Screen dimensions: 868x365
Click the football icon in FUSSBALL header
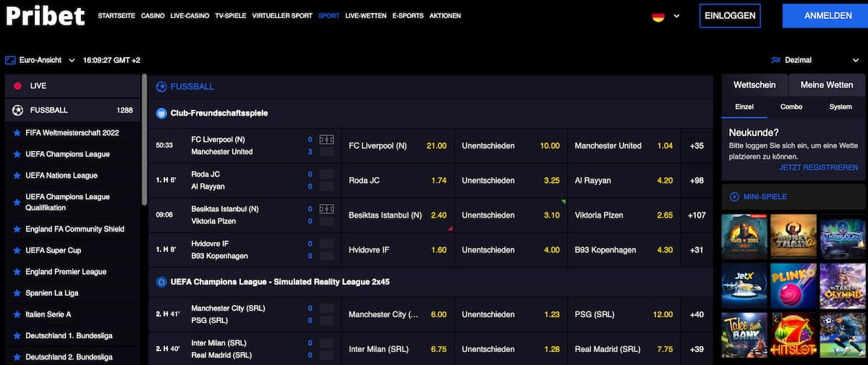point(161,87)
